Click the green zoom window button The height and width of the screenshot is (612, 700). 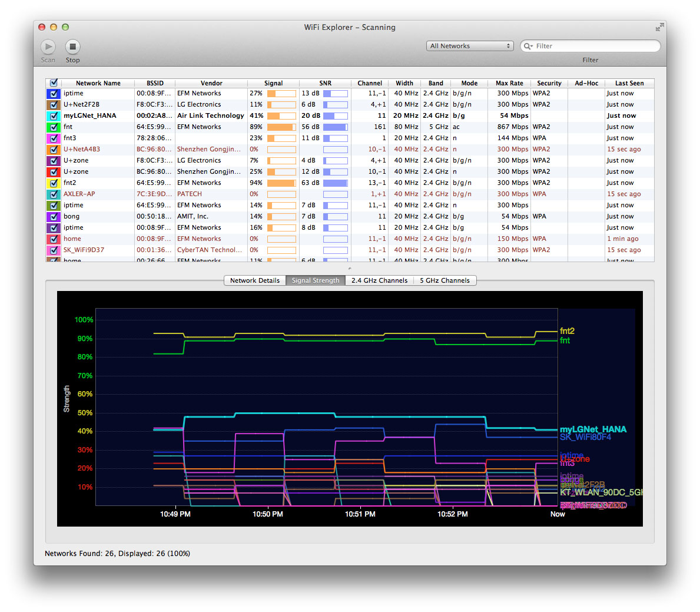point(65,27)
